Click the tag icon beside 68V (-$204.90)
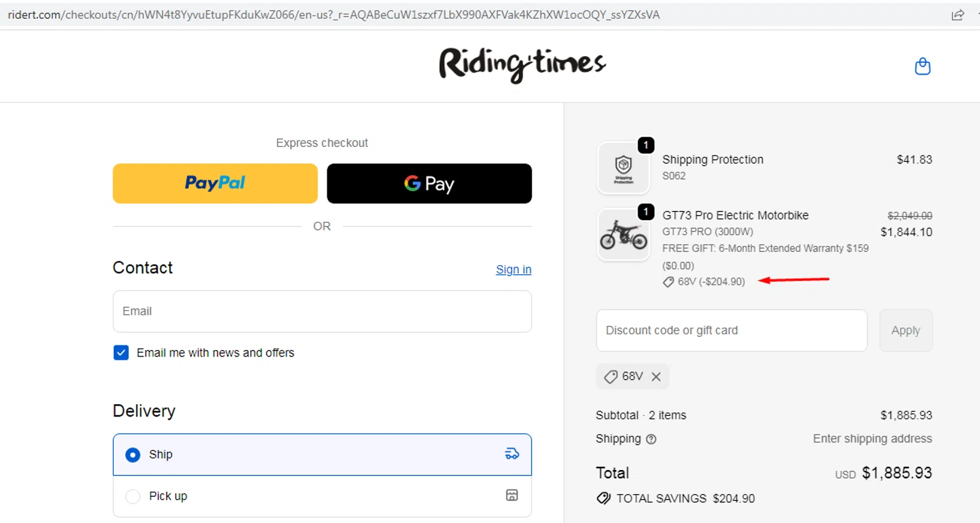This screenshot has height=523, width=980. pos(668,282)
